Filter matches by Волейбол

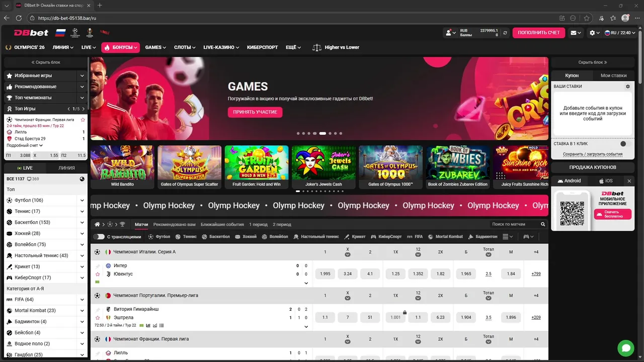pyautogui.click(x=275, y=236)
